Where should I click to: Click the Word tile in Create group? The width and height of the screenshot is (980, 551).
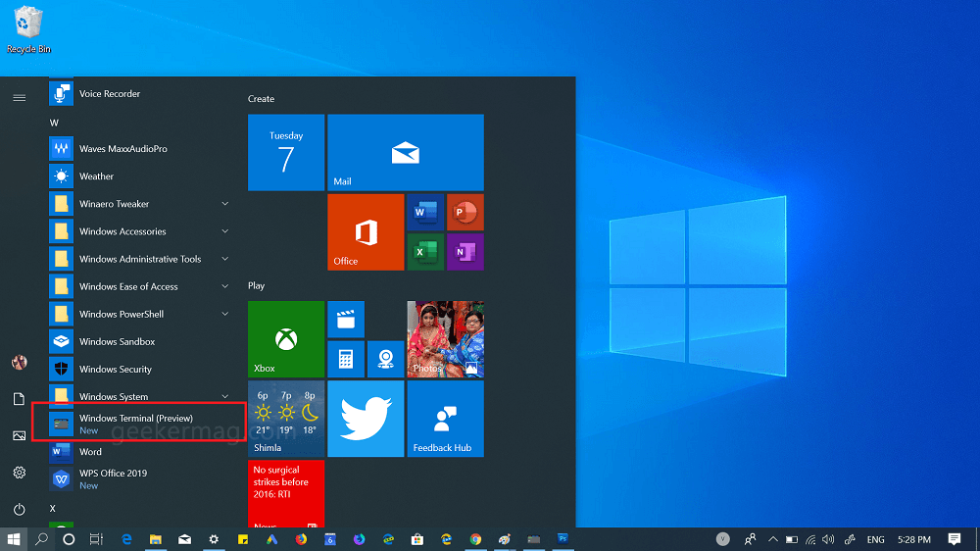425,213
